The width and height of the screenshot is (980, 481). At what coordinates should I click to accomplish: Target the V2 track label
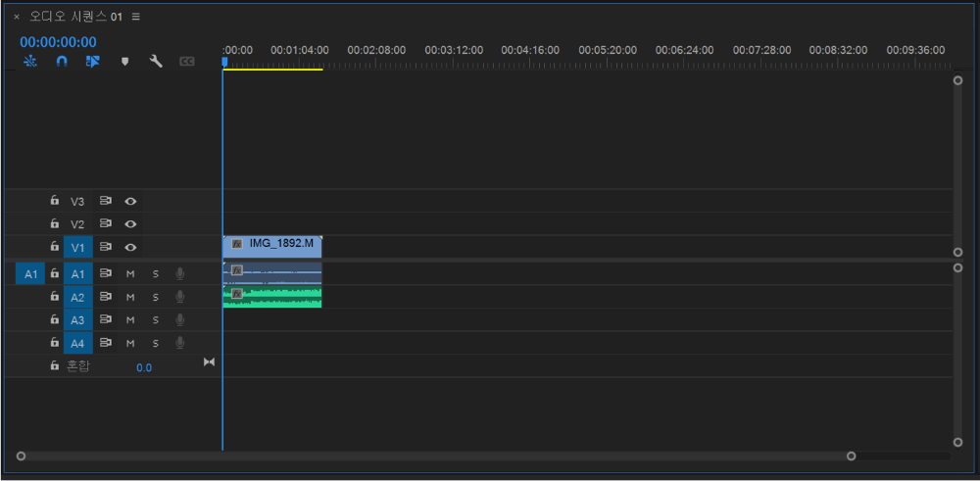[77, 224]
